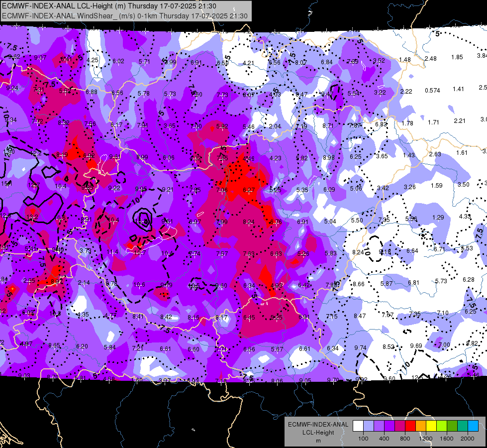Click the wind shear value 9.07
487x448 pixels.
[40, 58]
